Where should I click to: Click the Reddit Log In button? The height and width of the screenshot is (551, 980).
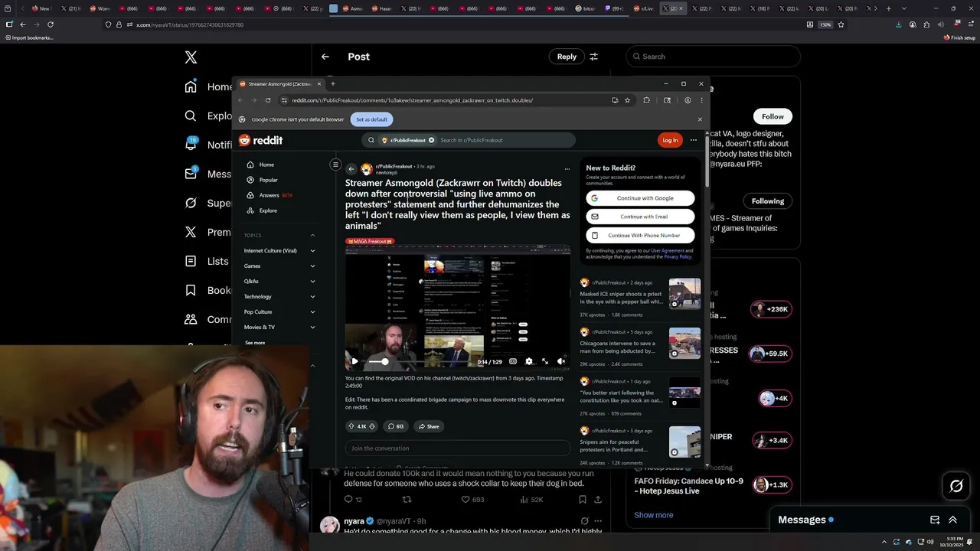tap(670, 140)
